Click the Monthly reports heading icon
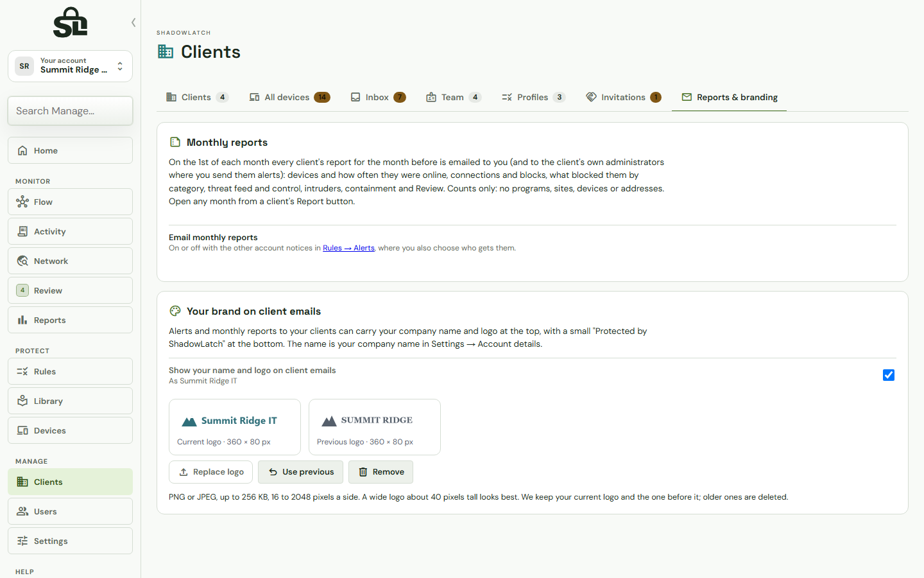 tap(175, 142)
